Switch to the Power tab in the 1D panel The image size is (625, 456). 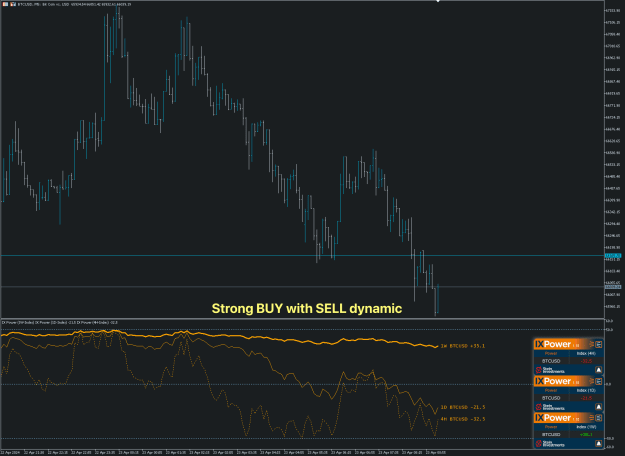(x=551, y=390)
